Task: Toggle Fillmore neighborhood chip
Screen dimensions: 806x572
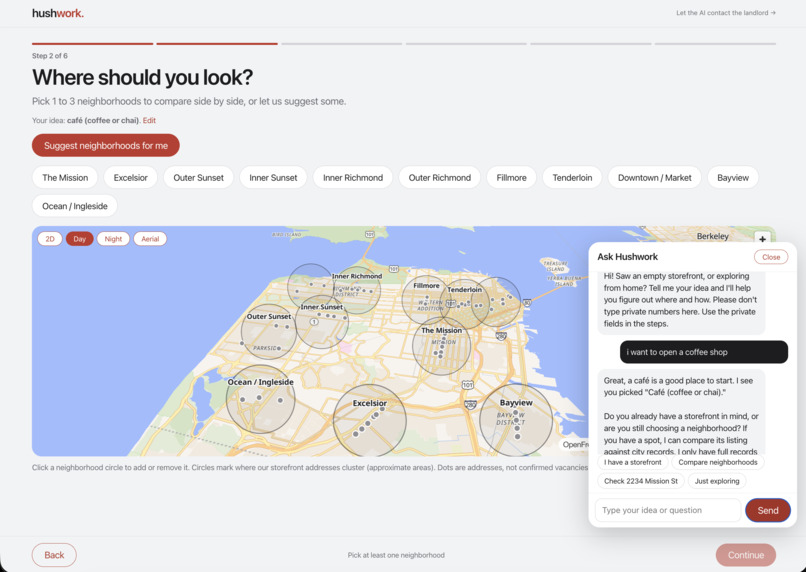Action: [x=511, y=178]
